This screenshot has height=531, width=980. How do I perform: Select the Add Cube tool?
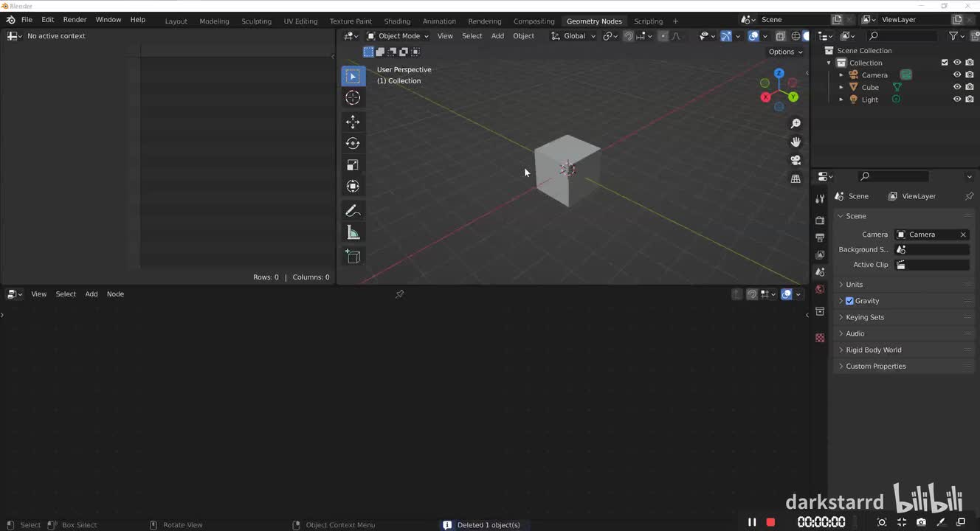tap(353, 256)
